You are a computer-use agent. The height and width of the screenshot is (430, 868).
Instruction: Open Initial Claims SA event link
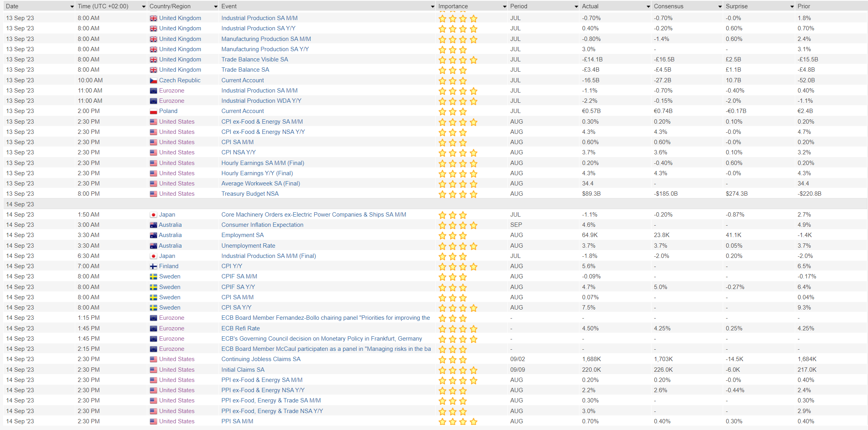(242, 370)
